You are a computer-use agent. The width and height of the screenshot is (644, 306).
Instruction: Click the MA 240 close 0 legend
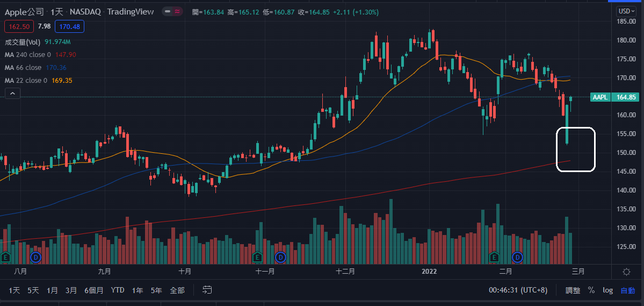tap(27, 54)
